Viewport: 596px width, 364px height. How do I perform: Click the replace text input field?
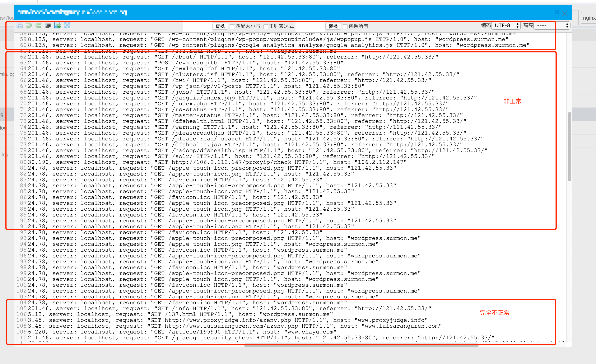(310, 26)
